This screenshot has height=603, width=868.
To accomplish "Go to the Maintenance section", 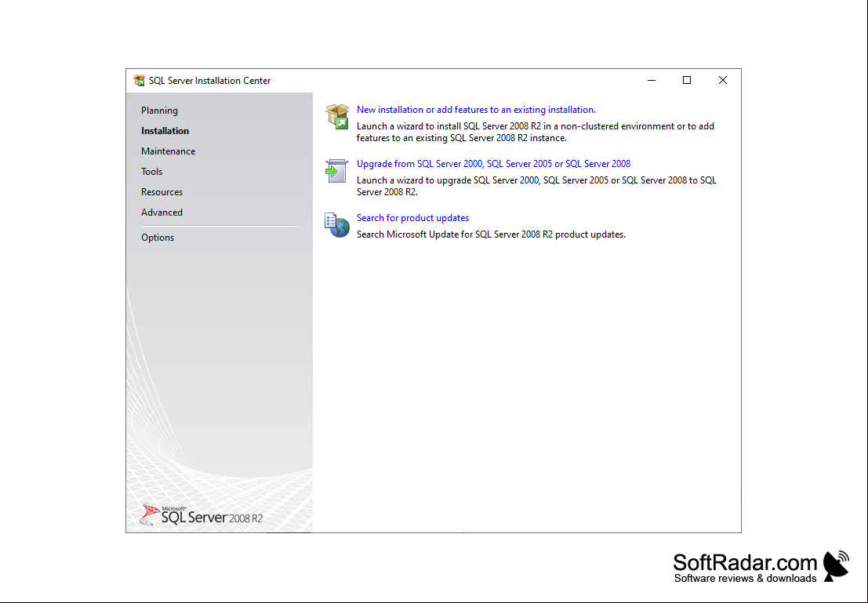I will tap(169, 151).
